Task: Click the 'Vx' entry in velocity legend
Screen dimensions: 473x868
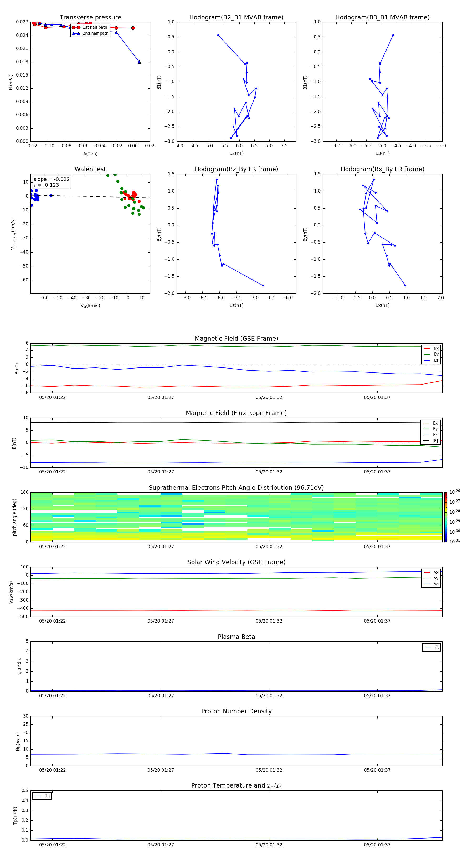Action: coord(431,572)
